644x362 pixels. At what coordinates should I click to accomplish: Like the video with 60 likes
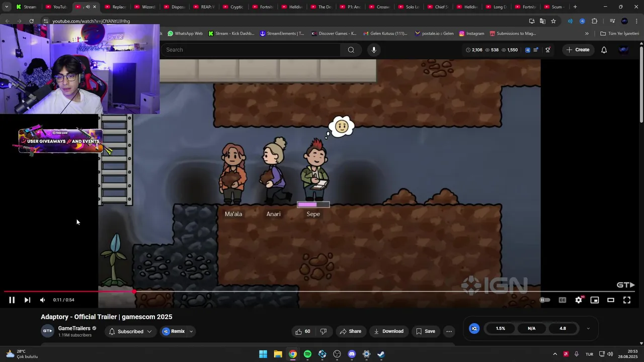pos(302,331)
